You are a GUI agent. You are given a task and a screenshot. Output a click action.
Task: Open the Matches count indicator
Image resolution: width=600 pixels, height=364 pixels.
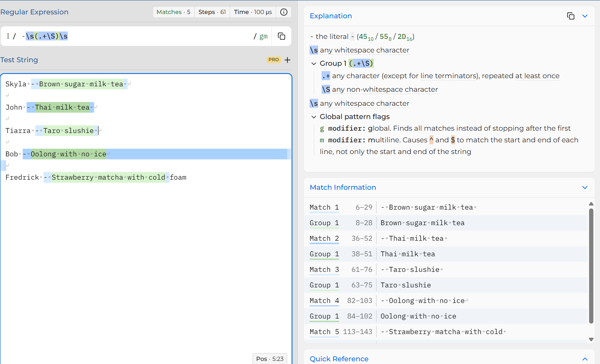click(173, 12)
